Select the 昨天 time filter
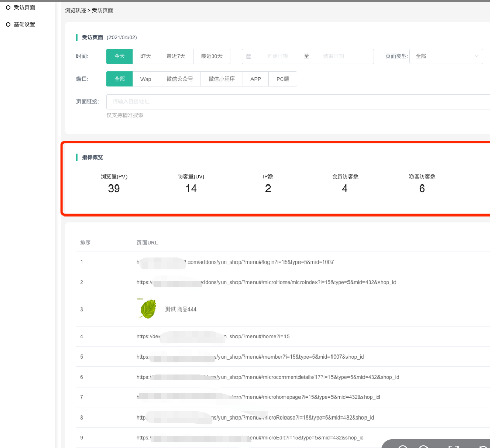The height and width of the screenshot is (448, 490). [146, 56]
